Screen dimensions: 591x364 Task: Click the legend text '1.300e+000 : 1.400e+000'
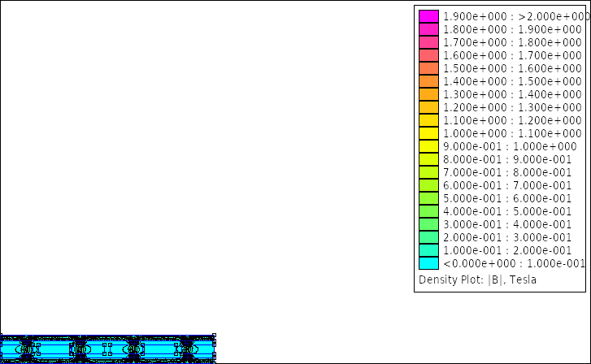pyautogui.click(x=513, y=94)
